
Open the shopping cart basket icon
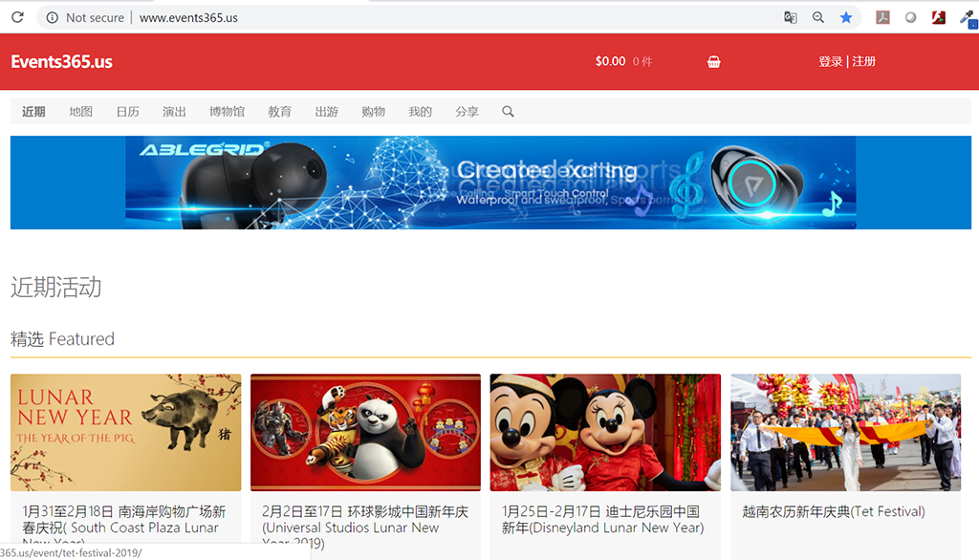(713, 62)
